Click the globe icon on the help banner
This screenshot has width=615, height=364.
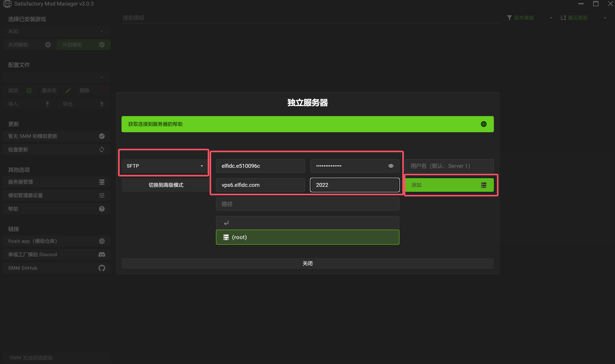coord(483,124)
